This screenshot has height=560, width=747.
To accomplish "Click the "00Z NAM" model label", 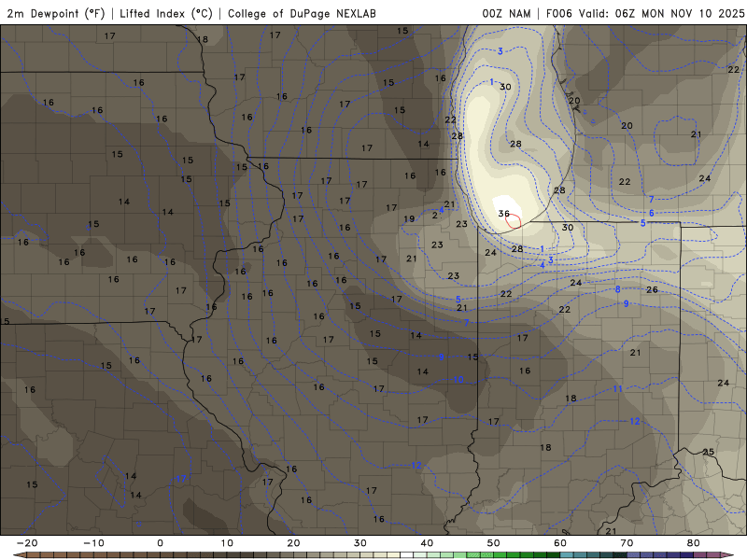I will pos(506,13).
